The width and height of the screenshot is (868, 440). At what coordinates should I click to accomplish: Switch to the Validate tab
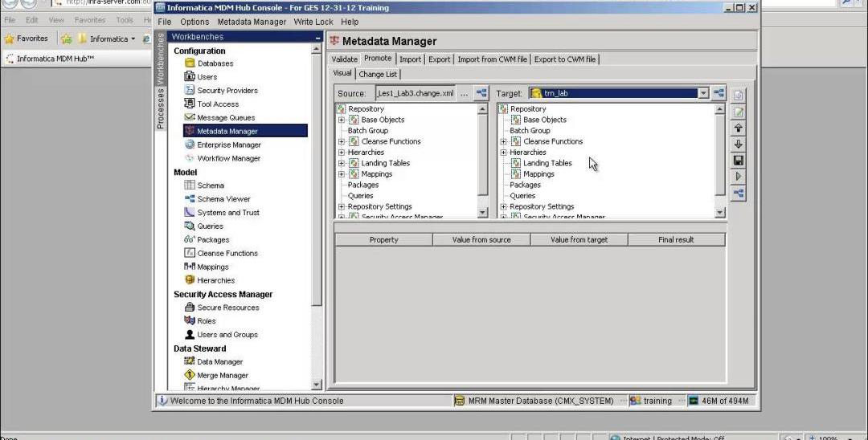(344, 59)
